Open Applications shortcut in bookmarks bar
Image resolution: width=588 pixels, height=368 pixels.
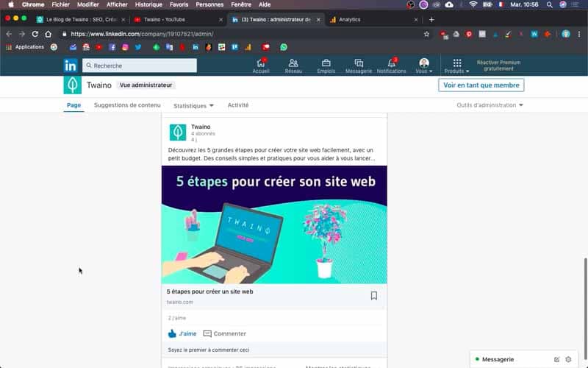coord(25,47)
